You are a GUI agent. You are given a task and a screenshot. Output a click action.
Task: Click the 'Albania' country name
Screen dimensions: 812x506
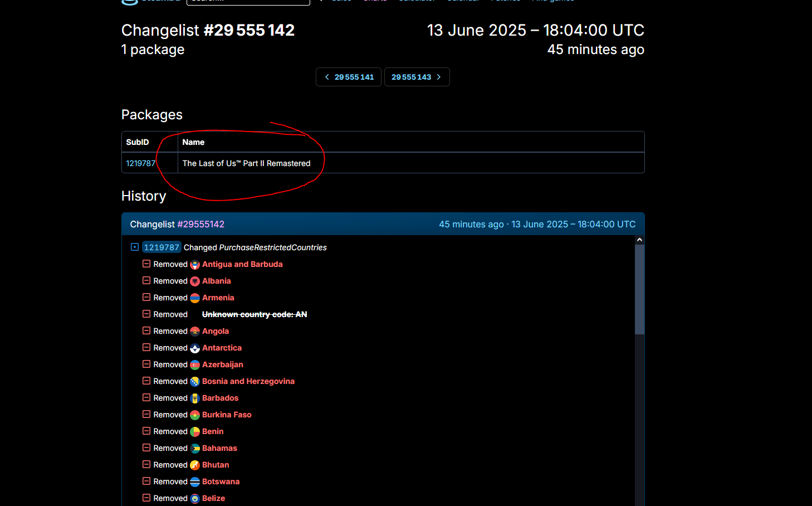pos(217,281)
